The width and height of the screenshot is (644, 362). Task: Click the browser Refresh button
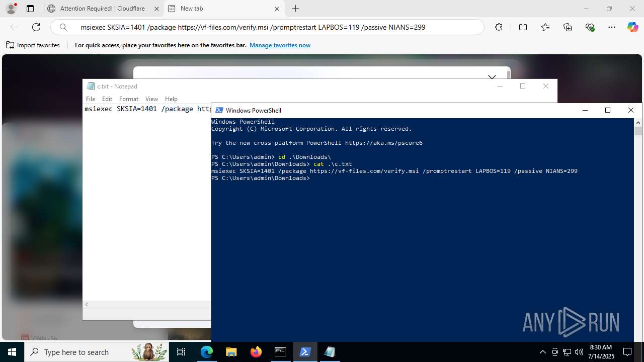[x=36, y=27]
